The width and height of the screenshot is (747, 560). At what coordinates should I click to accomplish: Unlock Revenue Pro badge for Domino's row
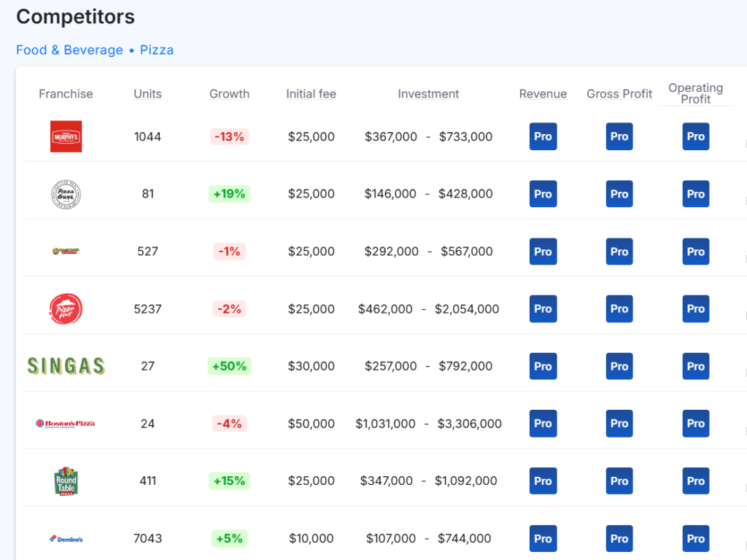[x=543, y=539]
